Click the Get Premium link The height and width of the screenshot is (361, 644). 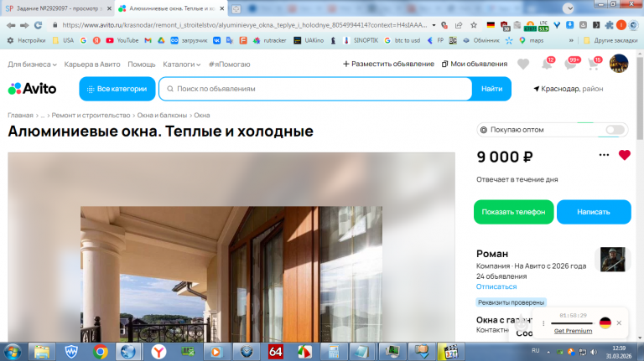click(573, 331)
